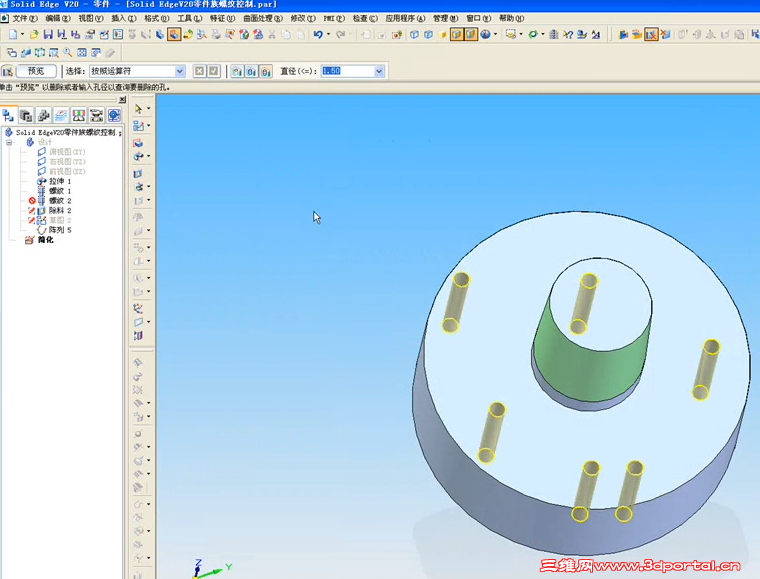Click the Sketch tool in vertical toolbar
Screen dimensions: 760x579
tap(138, 126)
